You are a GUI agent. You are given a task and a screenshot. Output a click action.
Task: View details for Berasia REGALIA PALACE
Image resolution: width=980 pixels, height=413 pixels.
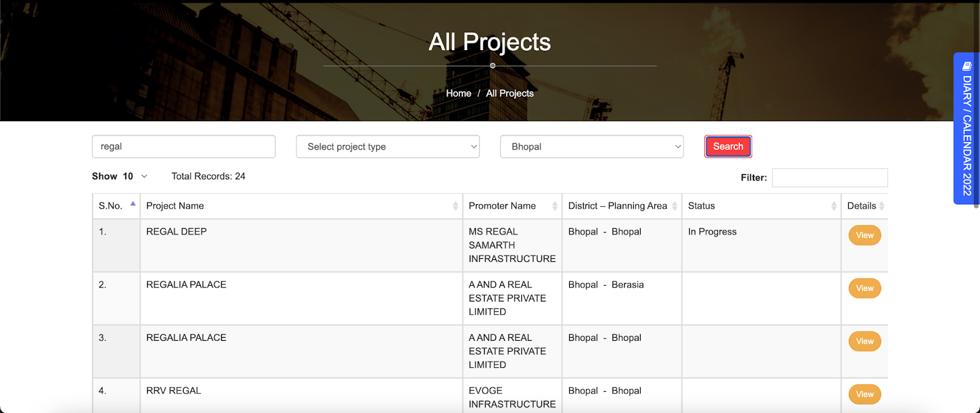pyautogui.click(x=864, y=288)
